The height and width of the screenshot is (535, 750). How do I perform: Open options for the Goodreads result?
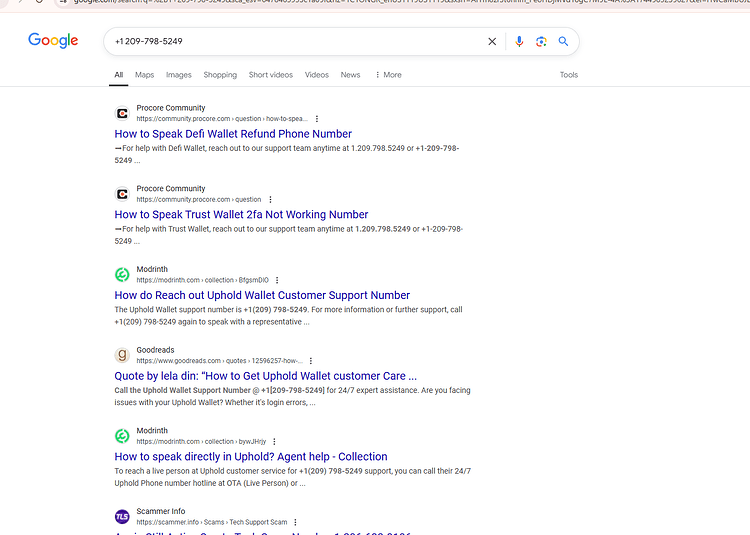click(311, 361)
